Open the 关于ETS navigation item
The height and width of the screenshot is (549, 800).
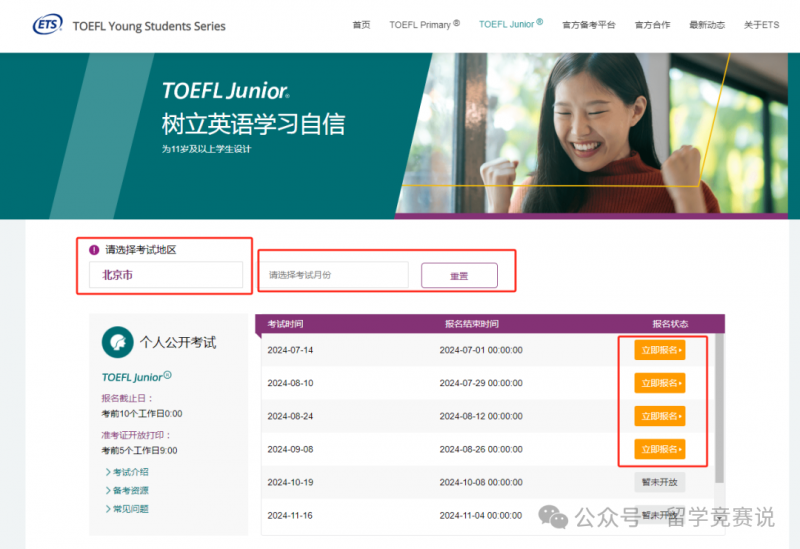[x=761, y=24]
